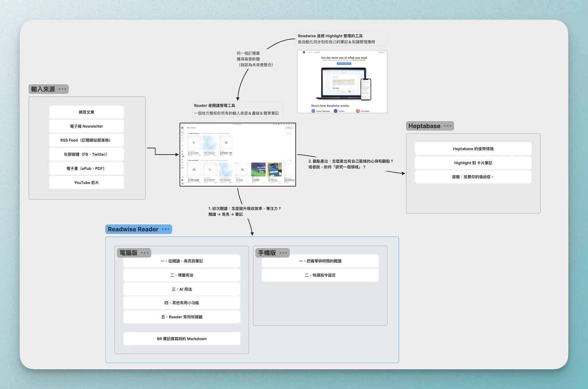Open the 二、快捷指令設定 card
The height and width of the screenshot is (389, 588).
320,275
